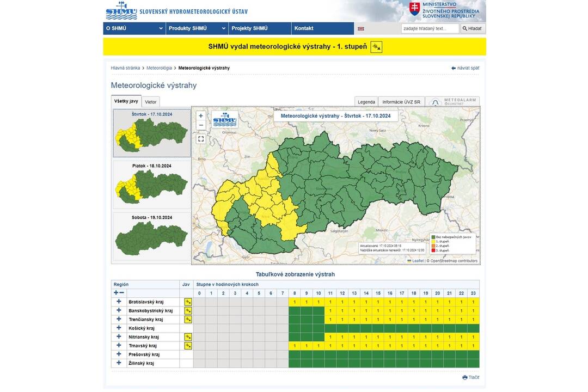Click the search text input field

(430, 29)
